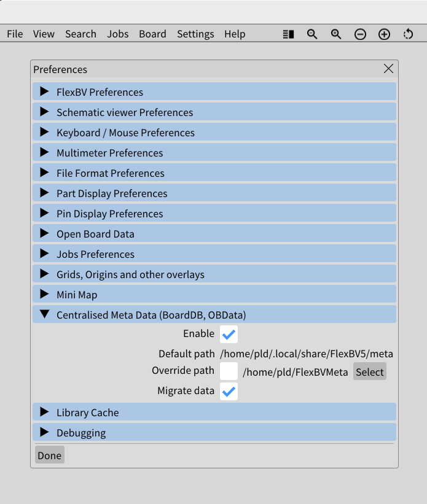
Task: Click the rotate counterclockwise icon
Action: pyautogui.click(x=408, y=34)
